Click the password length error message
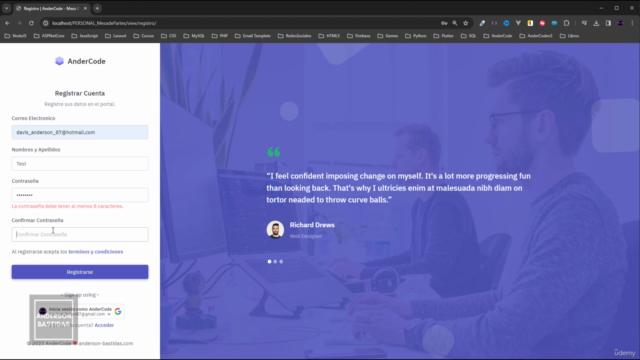 click(x=67, y=206)
